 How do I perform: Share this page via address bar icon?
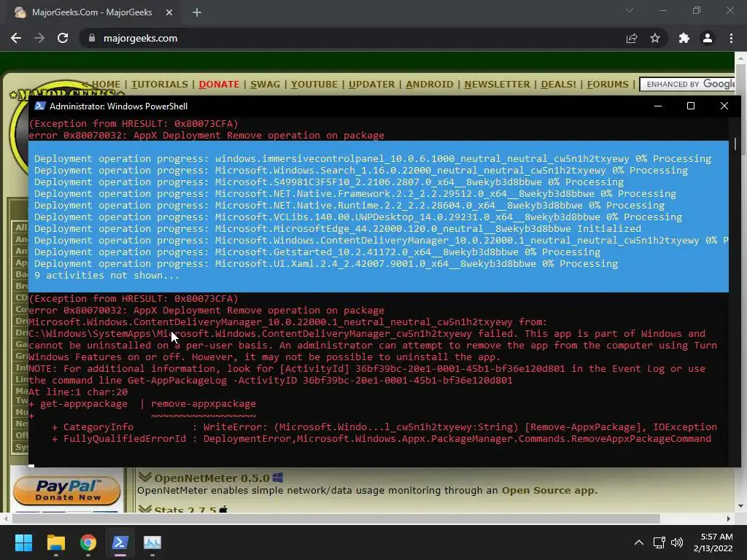(x=632, y=38)
